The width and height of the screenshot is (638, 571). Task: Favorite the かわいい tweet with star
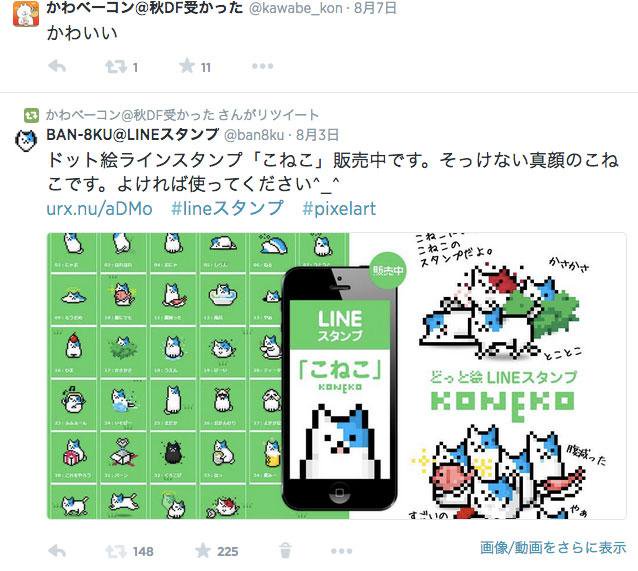tap(187, 66)
